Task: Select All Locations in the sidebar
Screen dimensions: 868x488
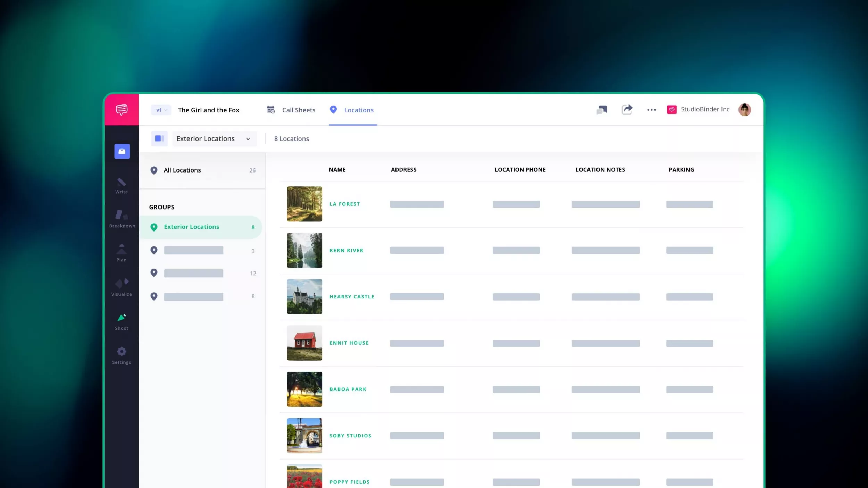Action: [182, 170]
